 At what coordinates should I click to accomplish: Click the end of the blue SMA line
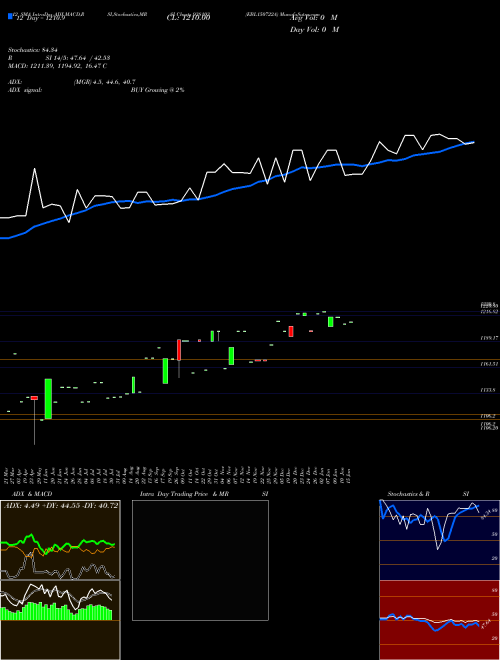click(x=474, y=142)
